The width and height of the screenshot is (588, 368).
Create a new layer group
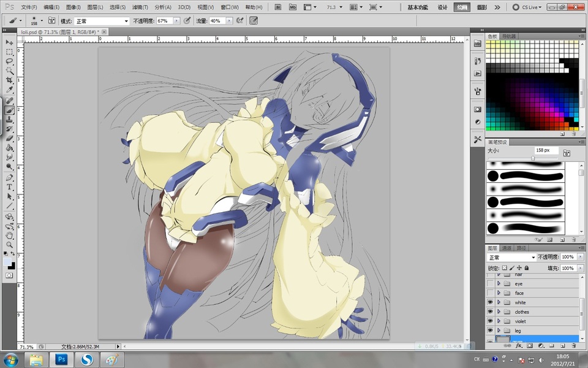click(552, 345)
